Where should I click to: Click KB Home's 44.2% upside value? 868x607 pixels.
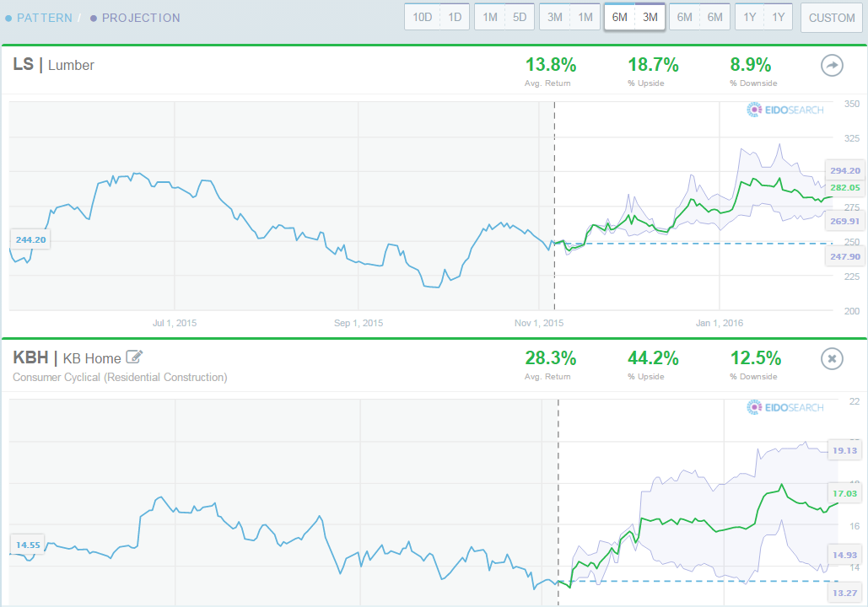click(653, 358)
